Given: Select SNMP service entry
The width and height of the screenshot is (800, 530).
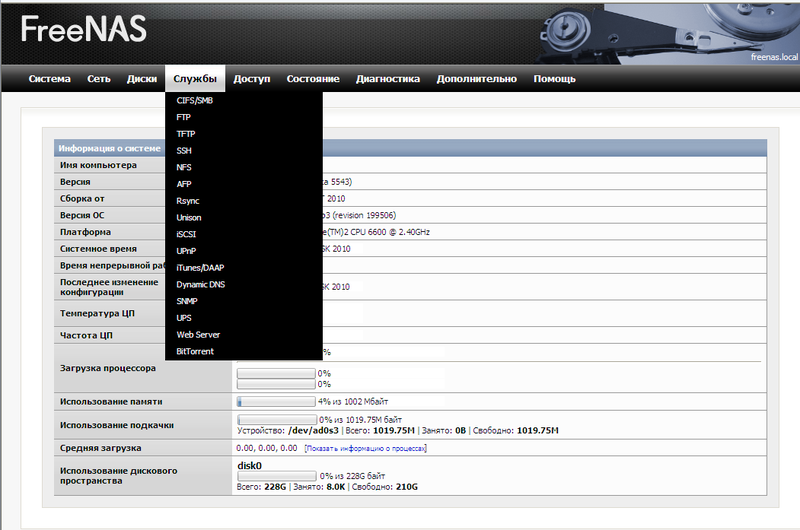Looking at the screenshot, I should (187, 301).
